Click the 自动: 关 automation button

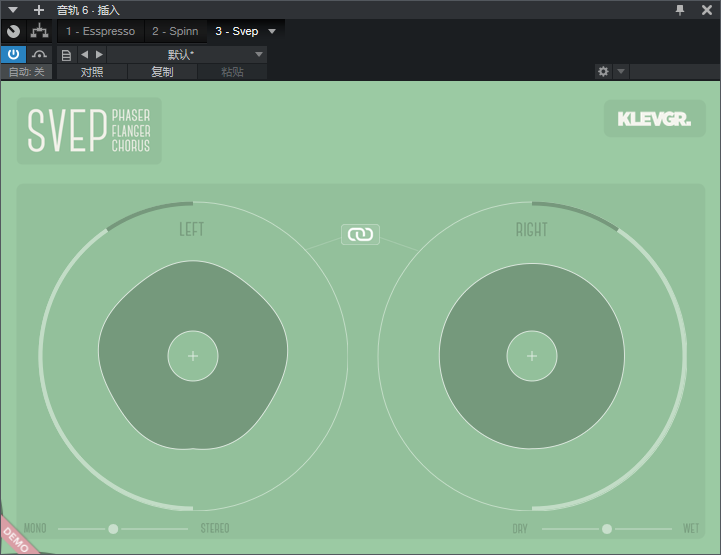click(x=27, y=72)
